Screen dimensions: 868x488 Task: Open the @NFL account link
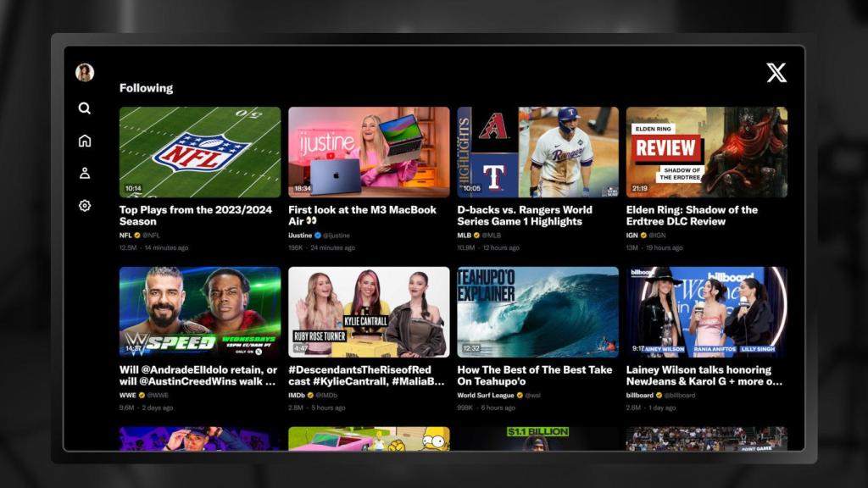[150, 235]
